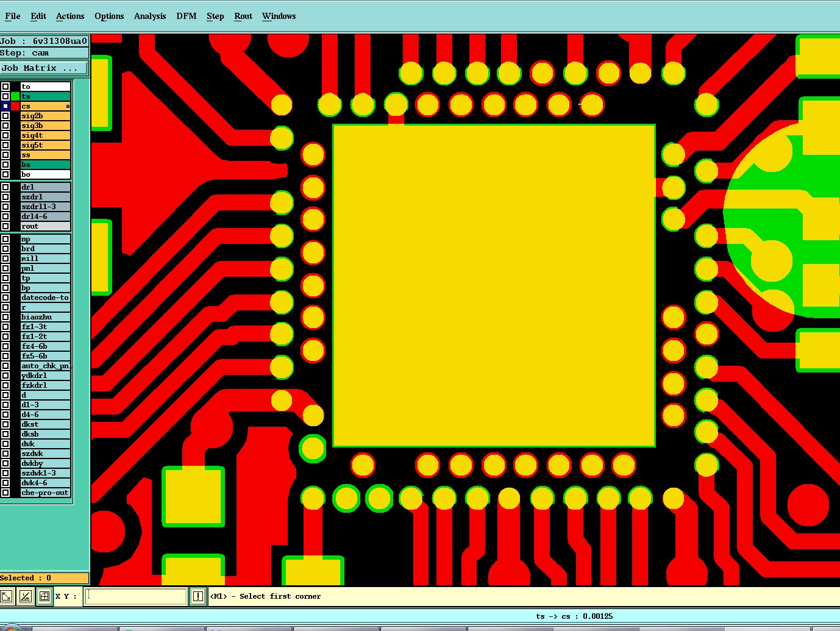Click the diagonal arrow coordinate mode icon
This screenshot has height=631, width=840.
click(x=7, y=596)
